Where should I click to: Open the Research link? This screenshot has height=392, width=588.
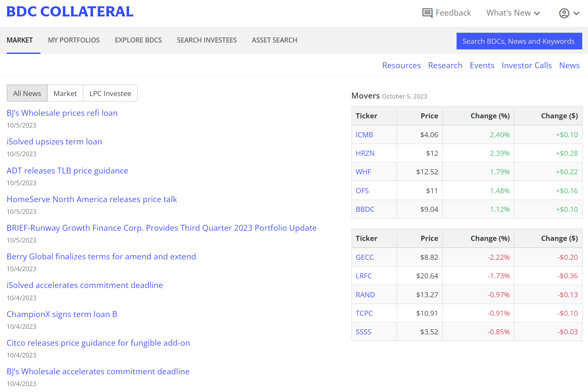(445, 66)
